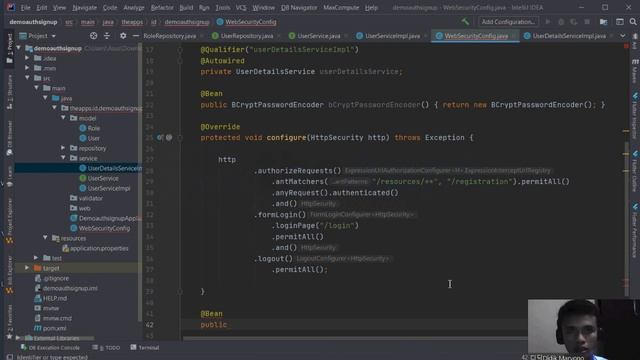Place cursor after public on line 42
This screenshot has width=640, height=360.
coord(227,325)
